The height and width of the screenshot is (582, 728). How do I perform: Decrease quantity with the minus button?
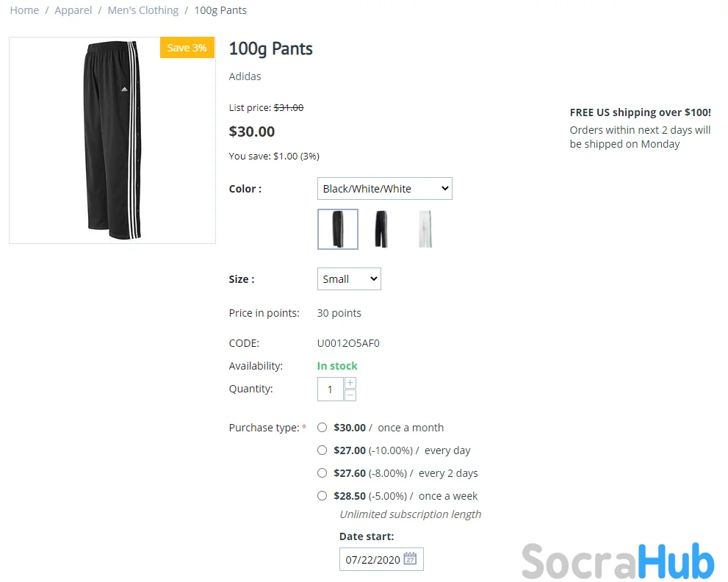coord(350,395)
